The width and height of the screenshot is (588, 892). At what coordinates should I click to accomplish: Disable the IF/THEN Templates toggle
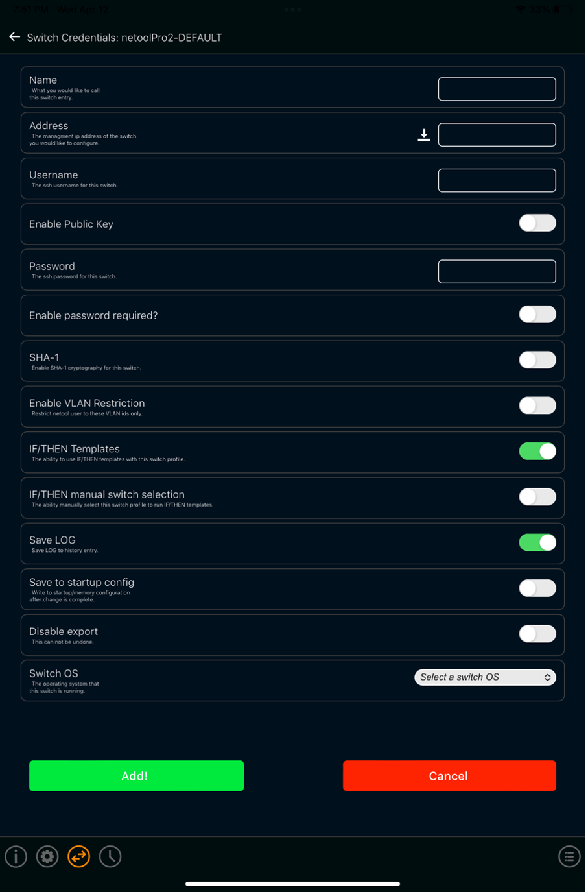[537, 451]
